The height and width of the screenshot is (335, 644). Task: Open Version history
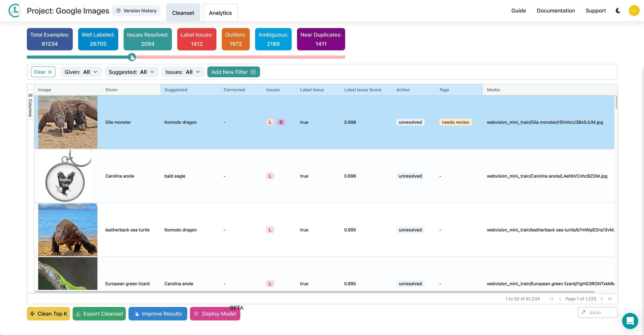click(x=136, y=11)
